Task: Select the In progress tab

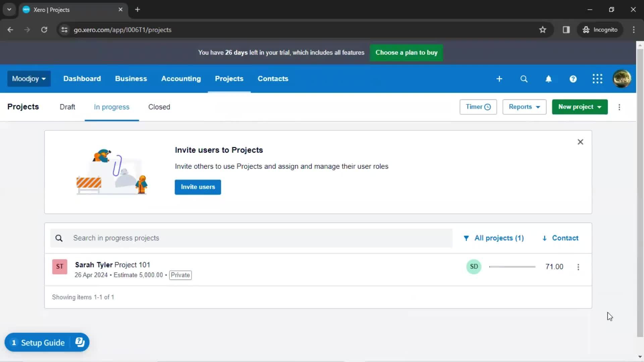Action: (x=111, y=107)
